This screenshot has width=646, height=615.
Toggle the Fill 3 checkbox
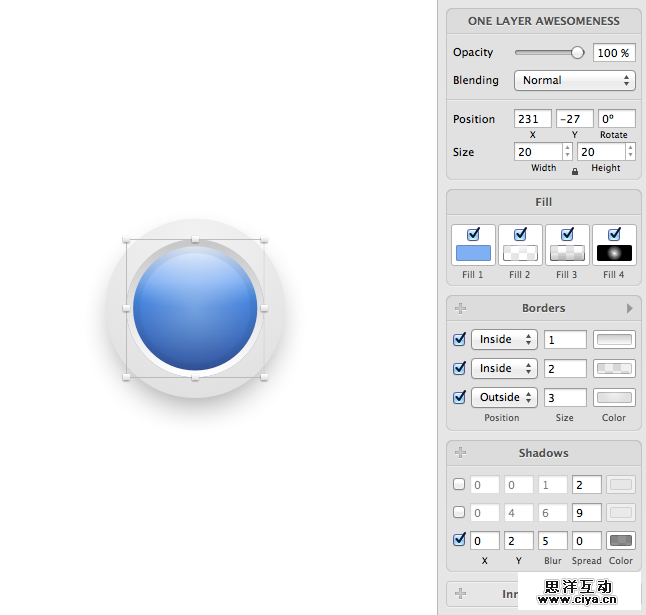click(567, 234)
